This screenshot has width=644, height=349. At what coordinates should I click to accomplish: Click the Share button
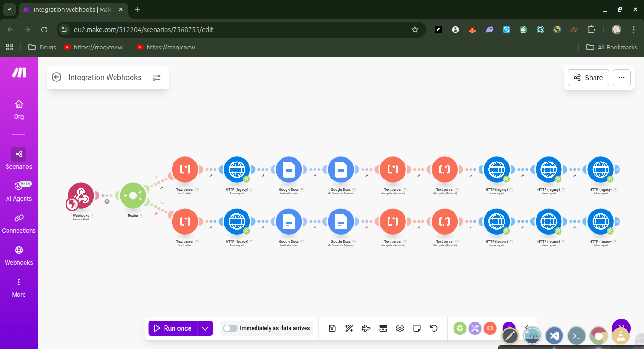[x=588, y=78]
